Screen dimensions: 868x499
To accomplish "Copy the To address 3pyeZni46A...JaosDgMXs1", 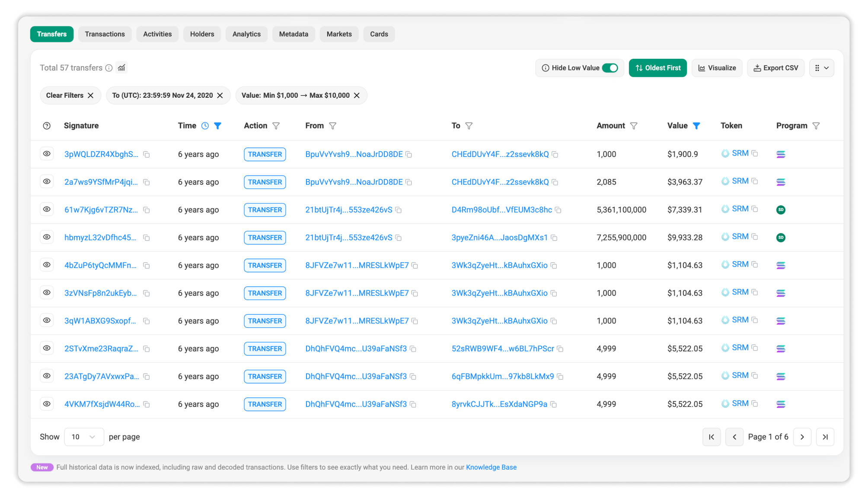I will tap(554, 238).
